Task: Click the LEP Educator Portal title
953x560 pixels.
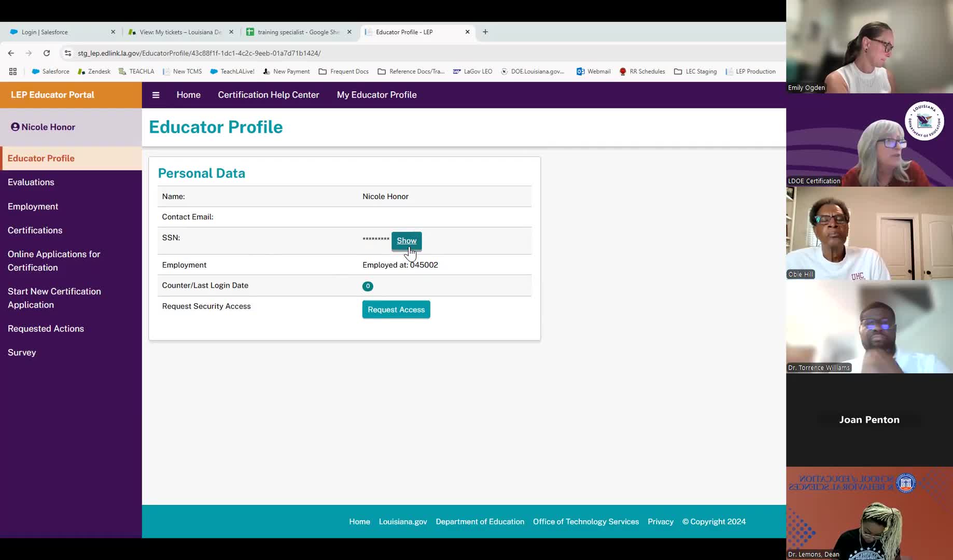Action: (52, 95)
